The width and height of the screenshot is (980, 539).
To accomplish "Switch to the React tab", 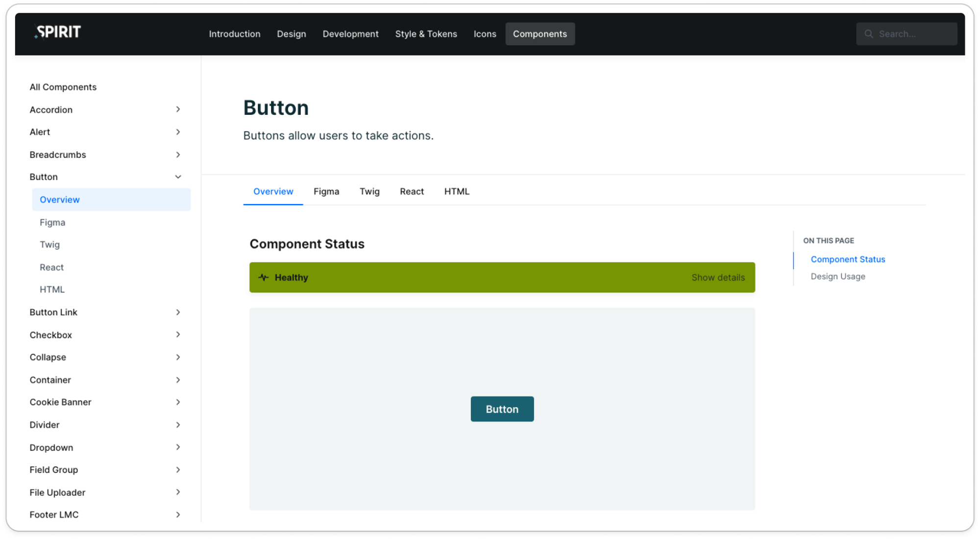I will 412,192.
